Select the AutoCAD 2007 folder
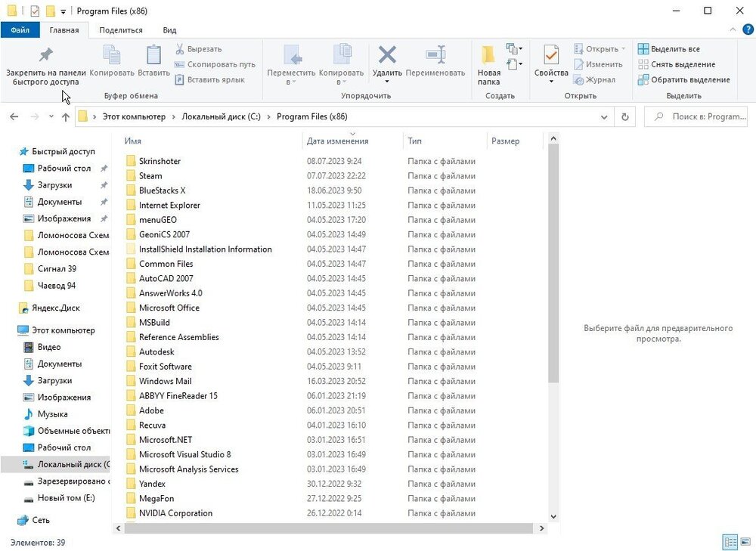The height and width of the screenshot is (551, 756). point(166,279)
